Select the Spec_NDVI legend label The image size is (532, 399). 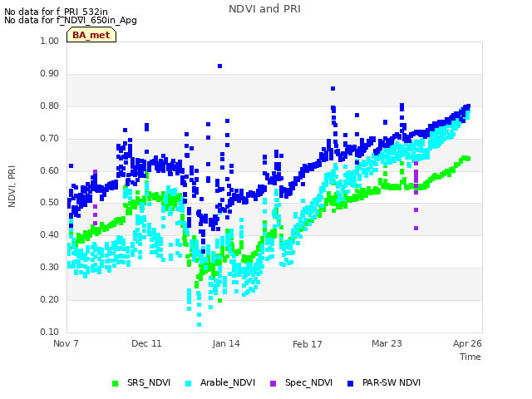point(308,382)
